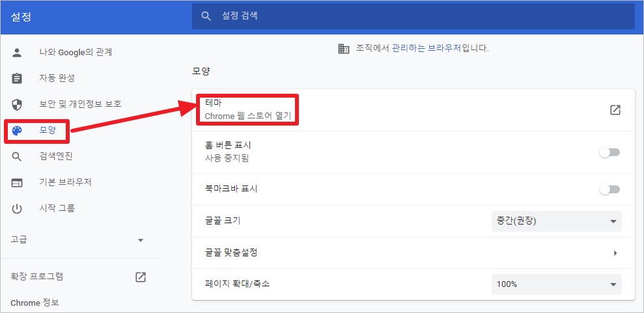Click the external link icon beside 확장 프로그램

tap(141, 277)
